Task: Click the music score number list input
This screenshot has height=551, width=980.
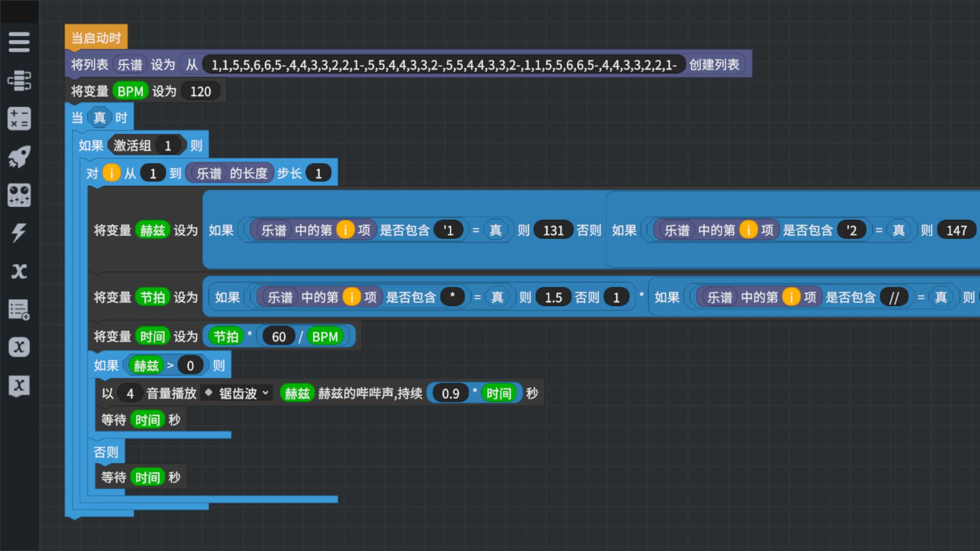Action: (x=444, y=65)
